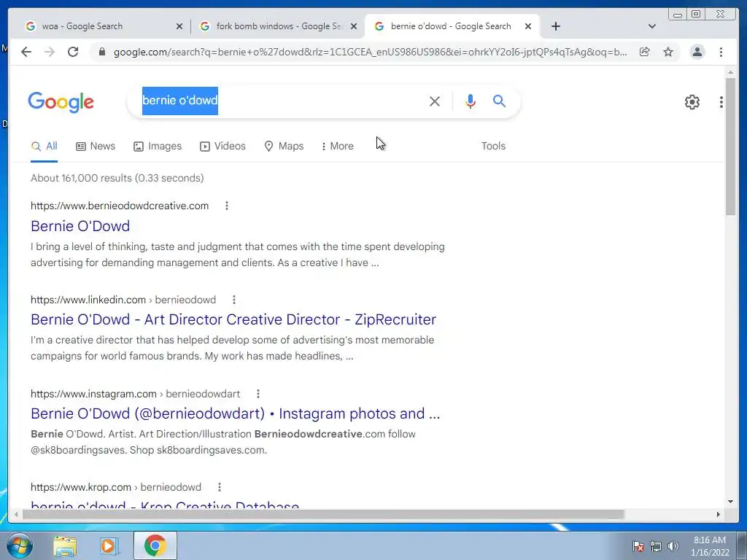747x560 pixels.
Task: Open the network status tray icon
Action: click(x=656, y=546)
